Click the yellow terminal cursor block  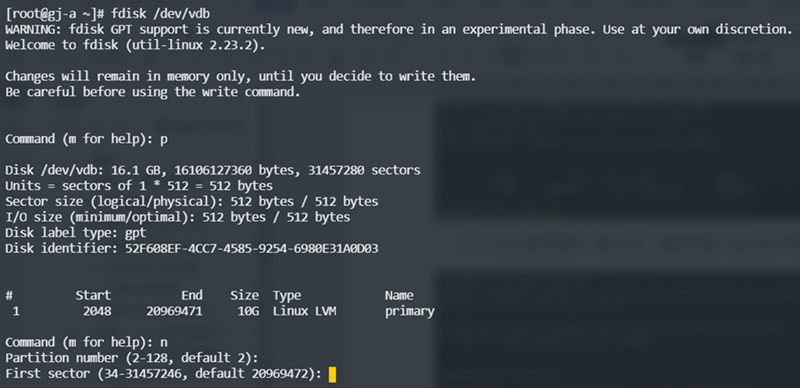(x=332, y=374)
